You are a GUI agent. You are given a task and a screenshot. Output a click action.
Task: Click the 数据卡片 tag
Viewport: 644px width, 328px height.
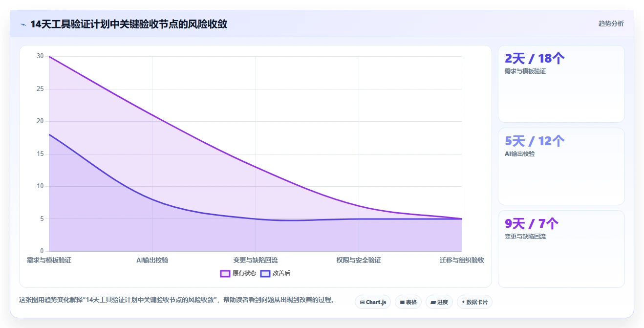click(x=474, y=302)
